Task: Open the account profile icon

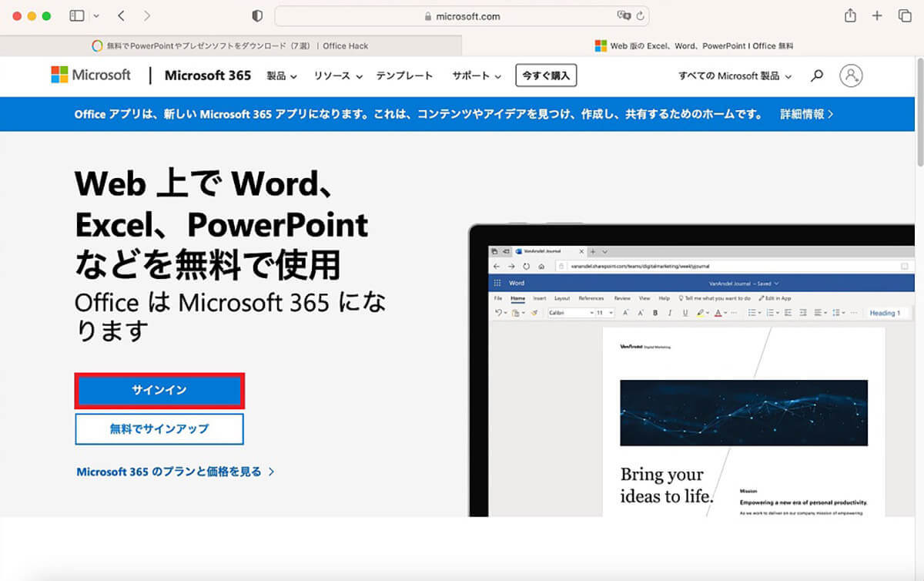Action: click(851, 76)
